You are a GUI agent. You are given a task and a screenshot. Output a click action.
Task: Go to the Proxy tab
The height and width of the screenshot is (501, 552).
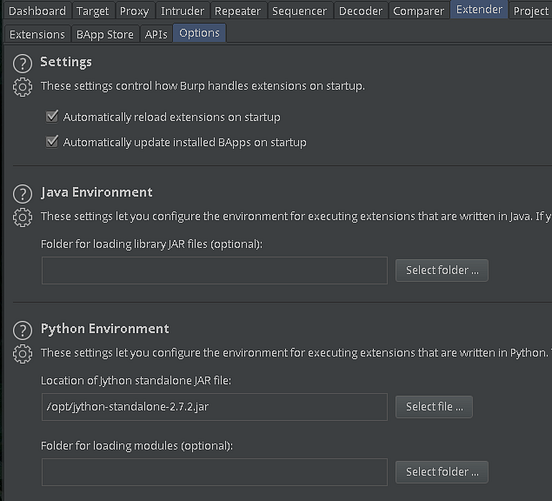[x=134, y=11]
